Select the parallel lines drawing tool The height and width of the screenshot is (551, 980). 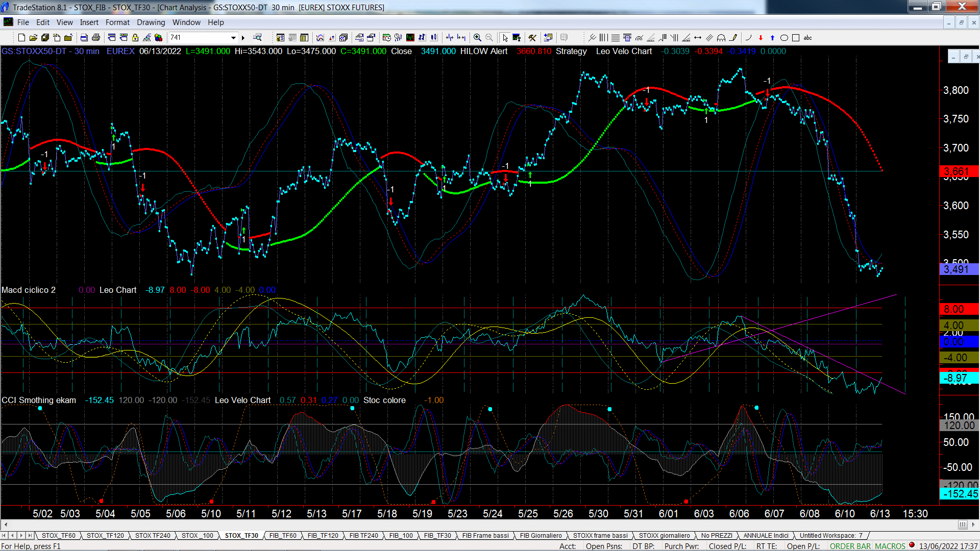[x=709, y=37]
